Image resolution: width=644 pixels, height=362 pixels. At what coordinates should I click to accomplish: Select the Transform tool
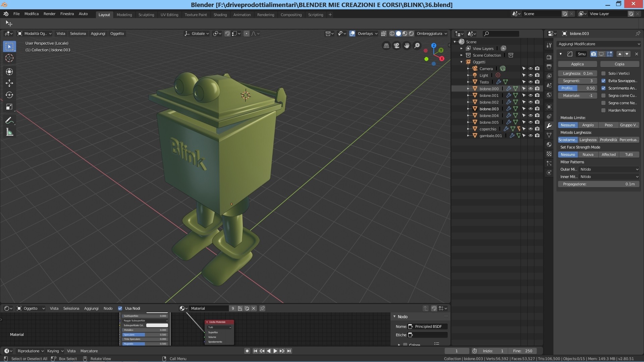pyautogui.click(x=9, y=71)
